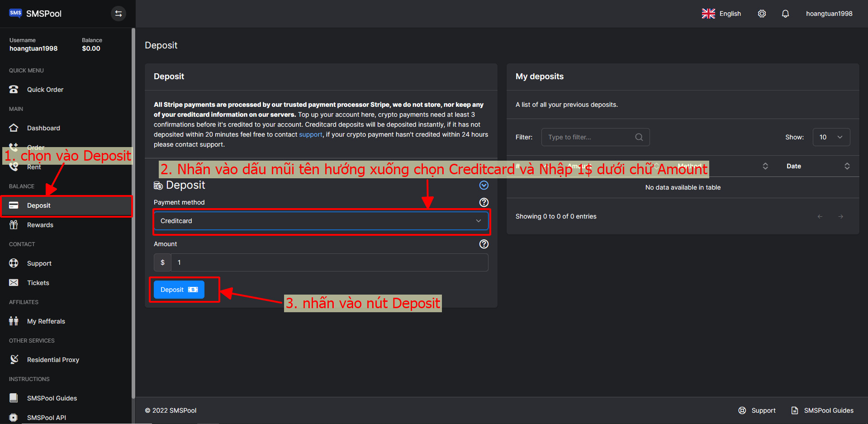Toggle the sidebar collapse arrows icon
This screenshot has width=868, height=424.
click(118, 14)
